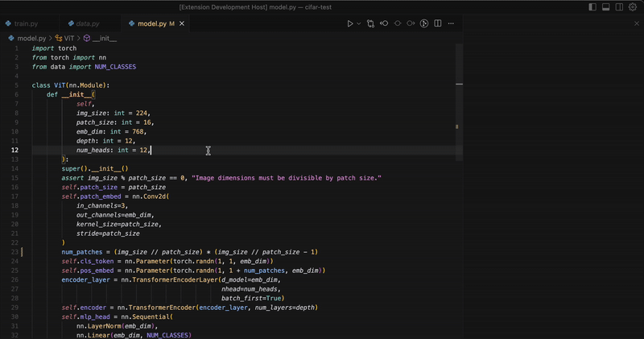The height and width of the screenshot is (339, 644).
Task: Go to next change
Action: (x=411, y=23)
